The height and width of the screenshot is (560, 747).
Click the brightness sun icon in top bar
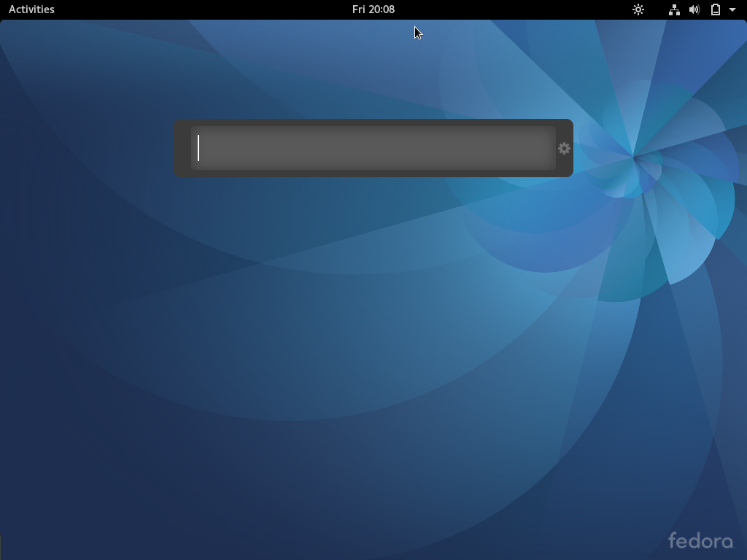(x=638, y=9)
